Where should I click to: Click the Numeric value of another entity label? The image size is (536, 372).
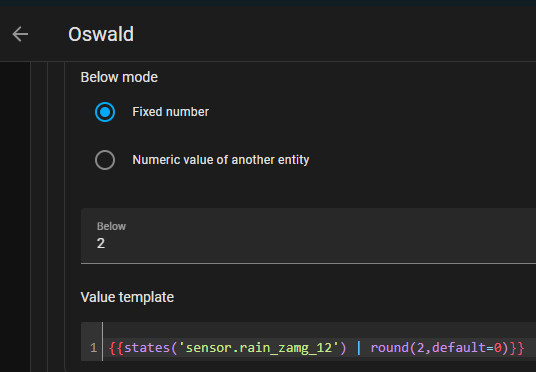click(221, 160)
